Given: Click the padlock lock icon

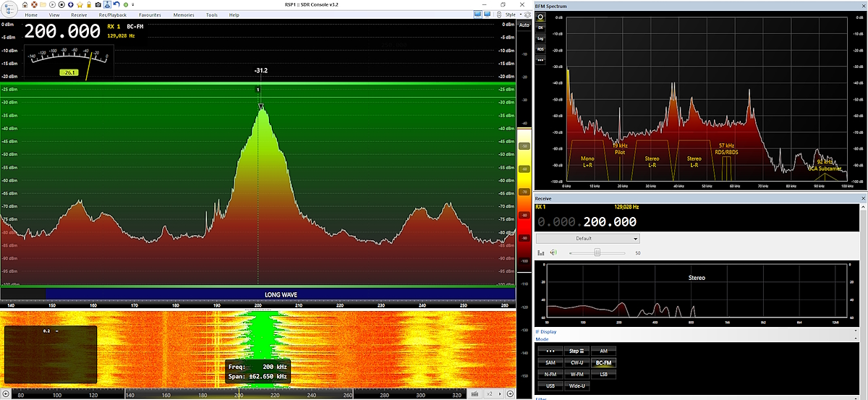Looking at the screenshot, I should coord(89,5).
